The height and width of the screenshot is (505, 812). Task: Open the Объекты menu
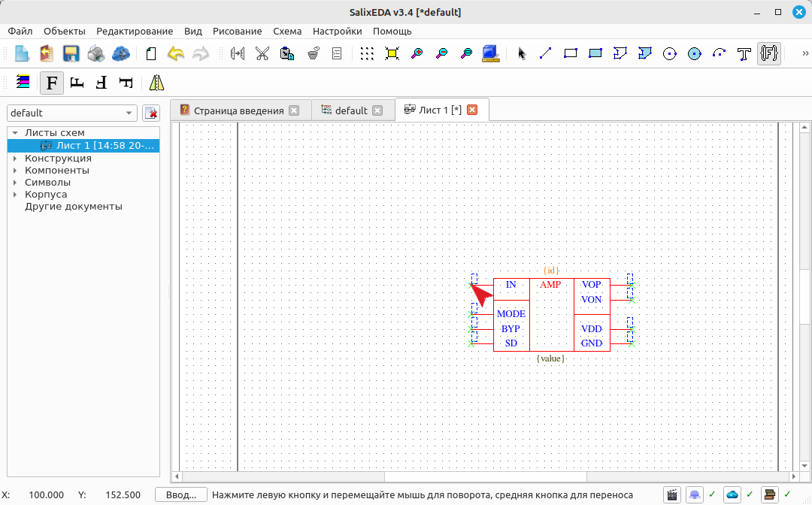tap(64, 31)
